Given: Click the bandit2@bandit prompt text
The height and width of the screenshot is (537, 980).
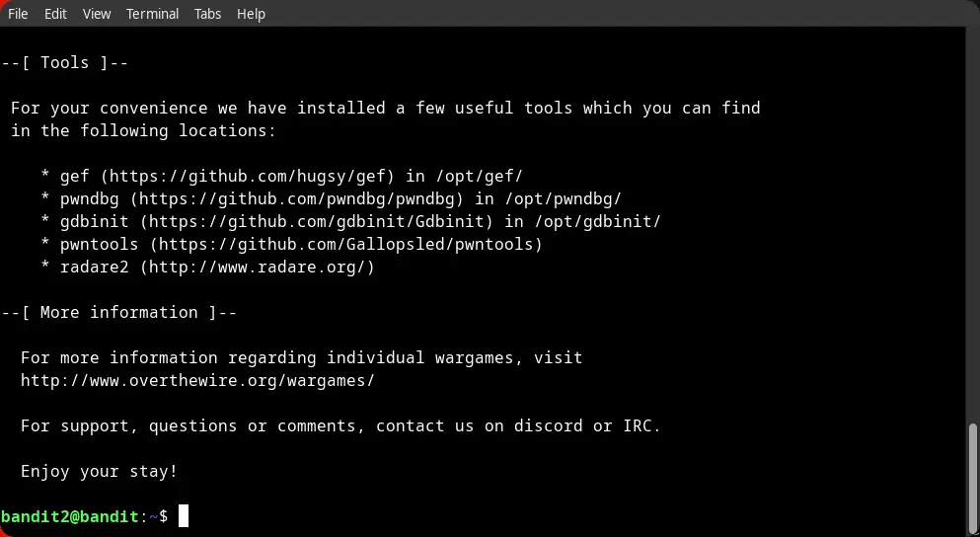Looking at the screenshot, I should 69,516.
